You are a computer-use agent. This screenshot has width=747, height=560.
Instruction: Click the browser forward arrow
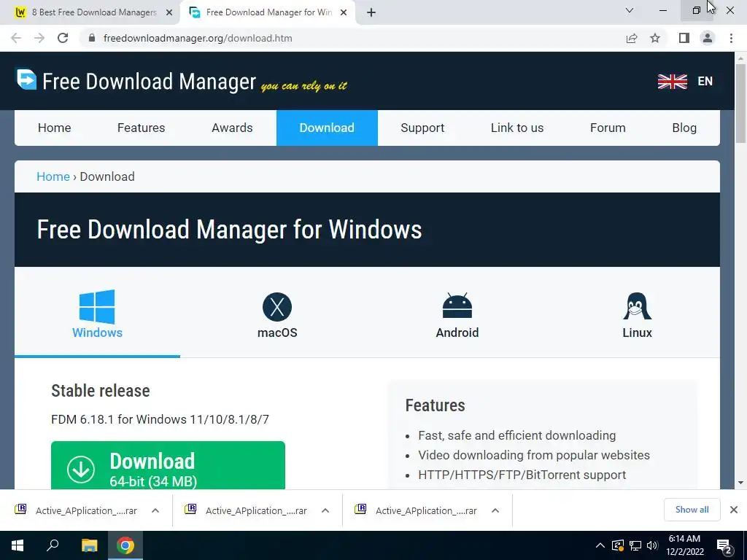coord(39,38)
